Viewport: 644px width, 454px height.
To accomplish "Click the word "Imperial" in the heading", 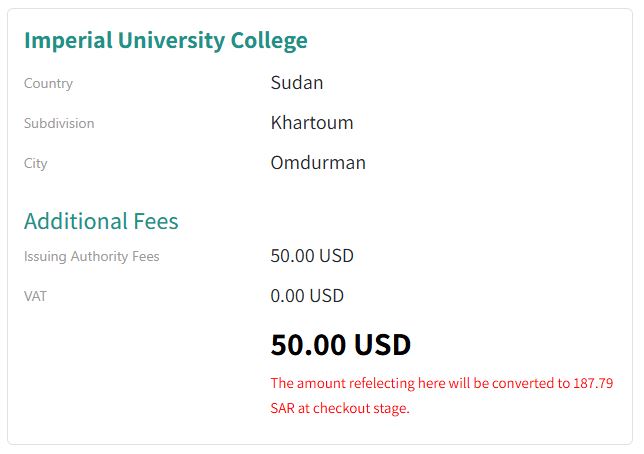I will [67, 41].
